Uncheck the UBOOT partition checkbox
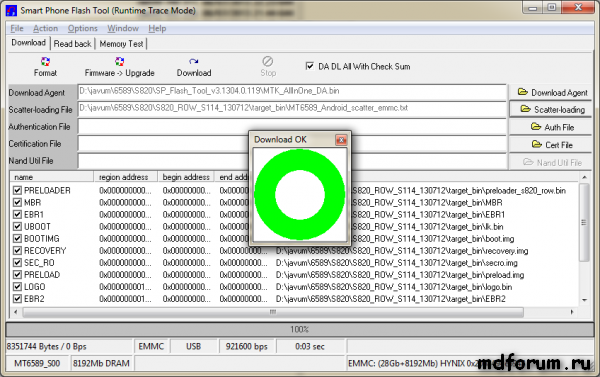600x377 pixels. pos(17,227)
